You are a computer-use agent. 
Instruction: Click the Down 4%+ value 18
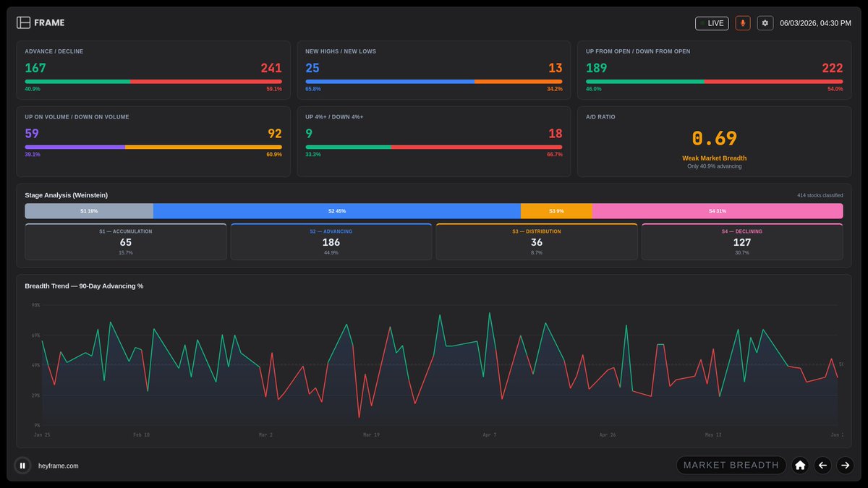556,133
